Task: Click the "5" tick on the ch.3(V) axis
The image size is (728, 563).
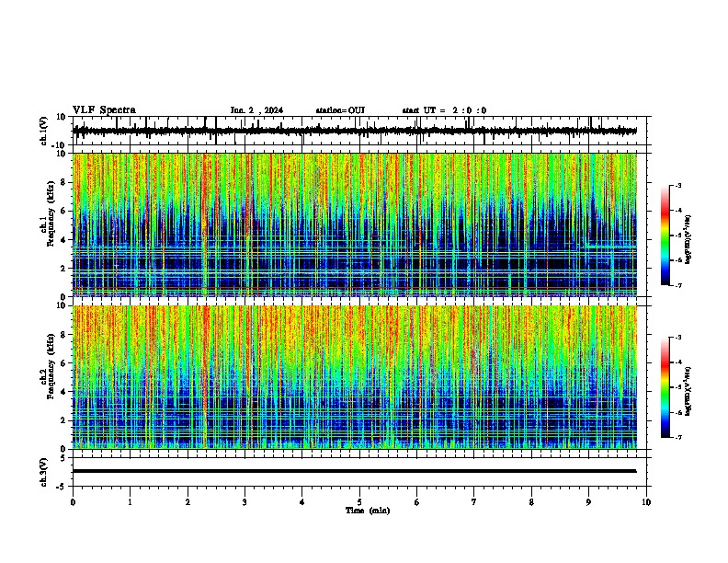Action: (63, 458)
